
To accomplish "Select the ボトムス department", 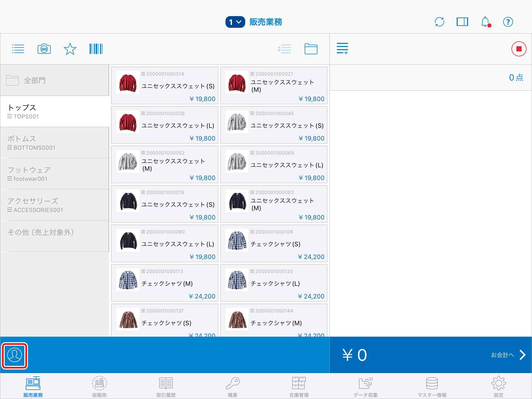I will 55,142.
